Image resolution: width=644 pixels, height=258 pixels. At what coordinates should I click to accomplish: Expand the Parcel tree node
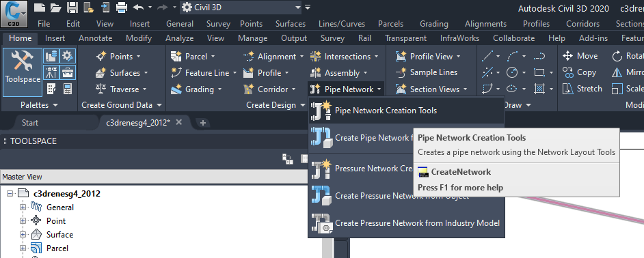pyautogui.click(x=23, y=248)
